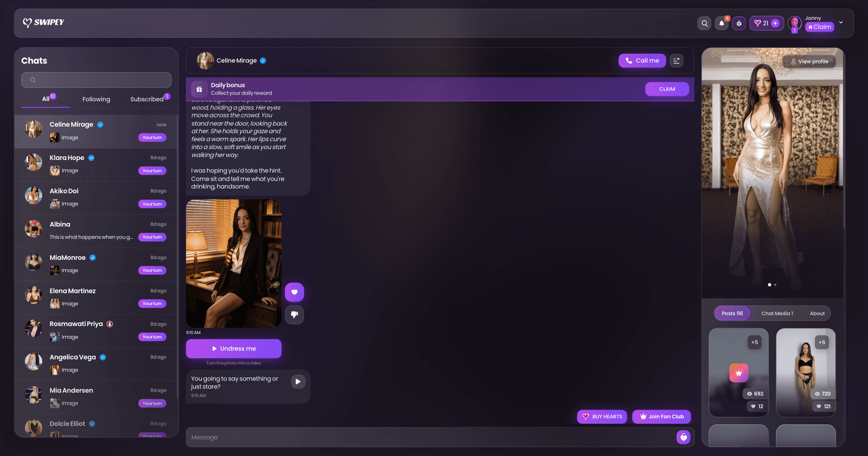Claim the daily bonus reward
The height and width of the screenshot is (456, 868).
pos(667,89)
